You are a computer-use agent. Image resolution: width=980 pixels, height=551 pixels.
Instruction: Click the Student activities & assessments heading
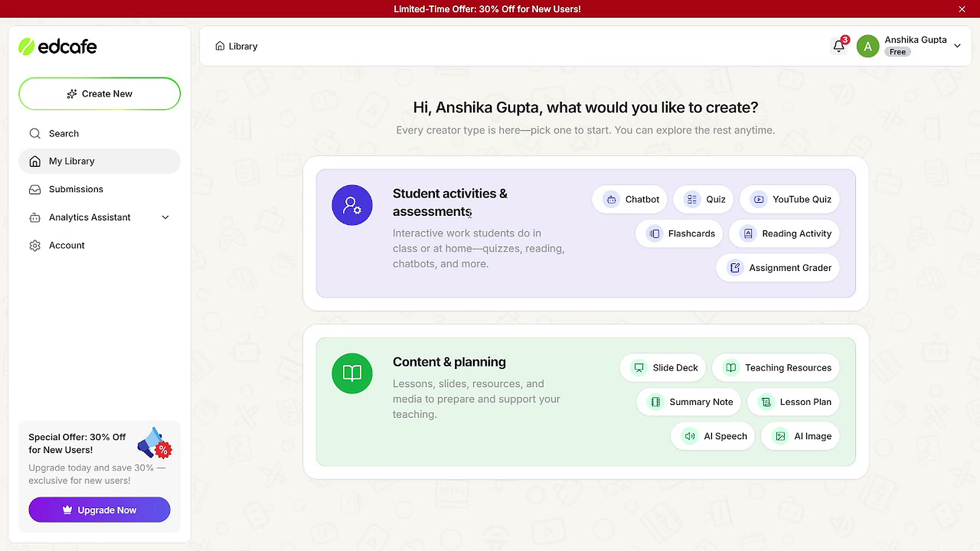pyautogui.click(x=450, y=202)
